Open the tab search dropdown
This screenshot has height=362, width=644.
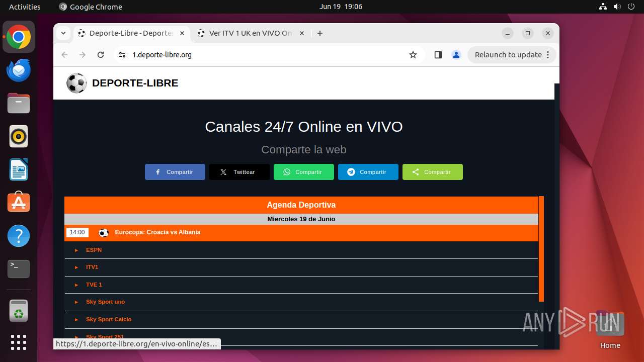pos(63,33)
